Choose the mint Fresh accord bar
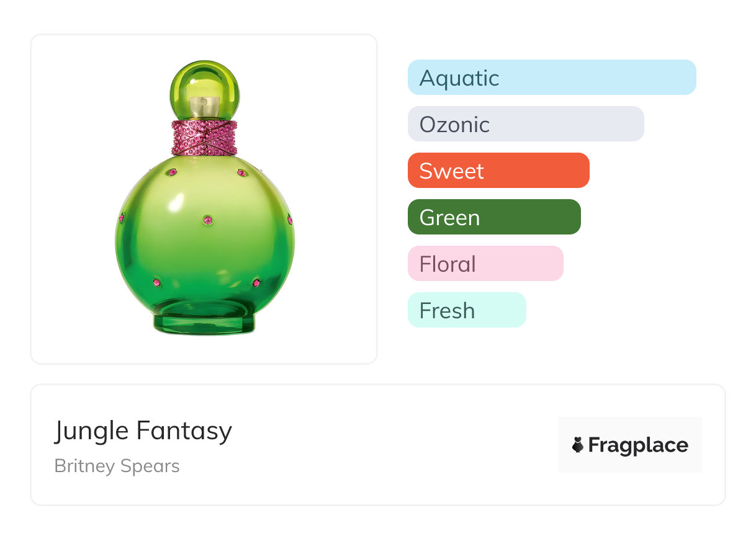Image resolution: width=756 pixels, height=536 pixels. point(467,310)
